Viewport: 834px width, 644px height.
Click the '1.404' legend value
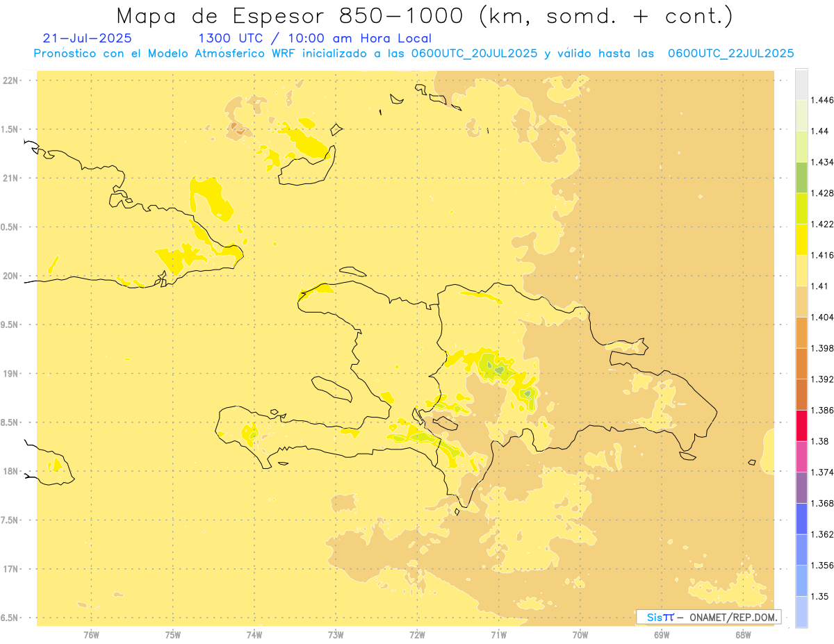point(822,317)
